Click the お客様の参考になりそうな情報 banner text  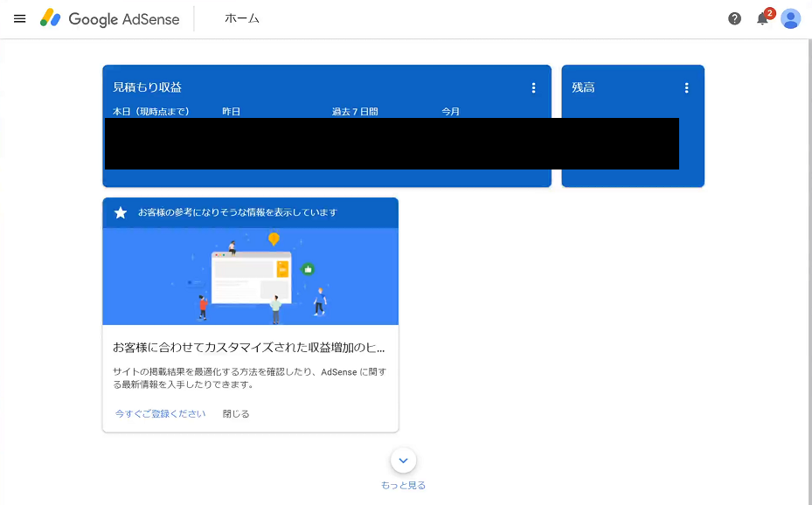(x=238, y=212)
